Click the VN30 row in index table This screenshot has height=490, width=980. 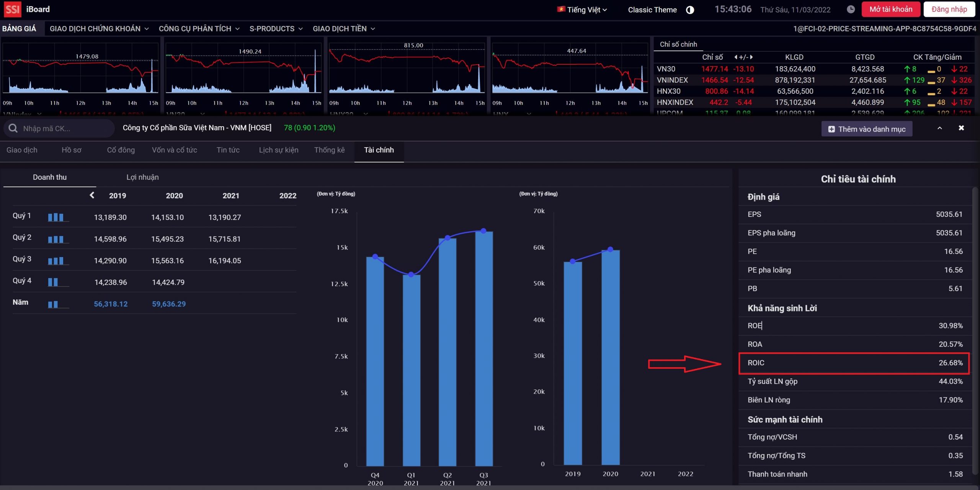click(814, 69)
